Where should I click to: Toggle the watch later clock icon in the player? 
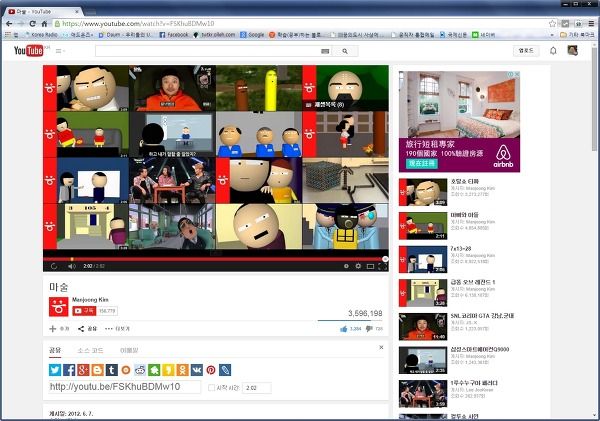(x=346, y=266)
